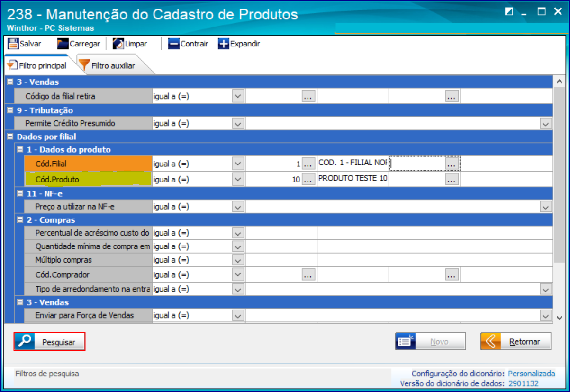Click the Múltiplo compras value field
Viewport: 570px width, 392px height.
[281, 260]
